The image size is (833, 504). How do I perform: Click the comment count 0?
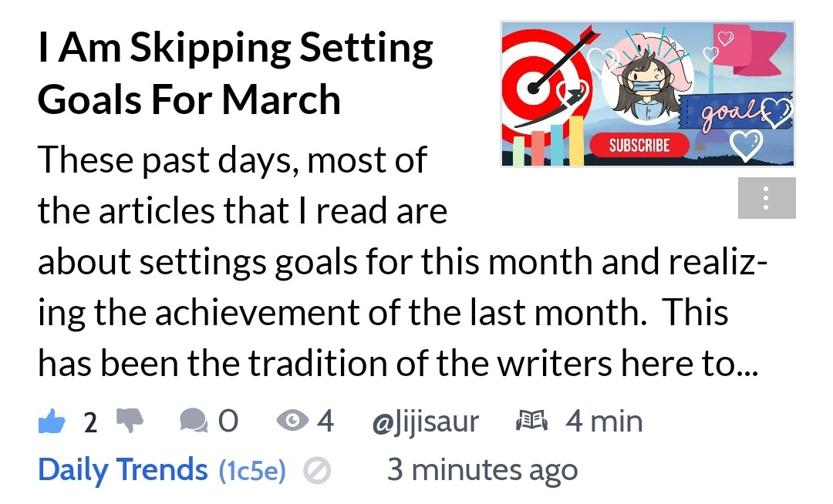[228, 422]
